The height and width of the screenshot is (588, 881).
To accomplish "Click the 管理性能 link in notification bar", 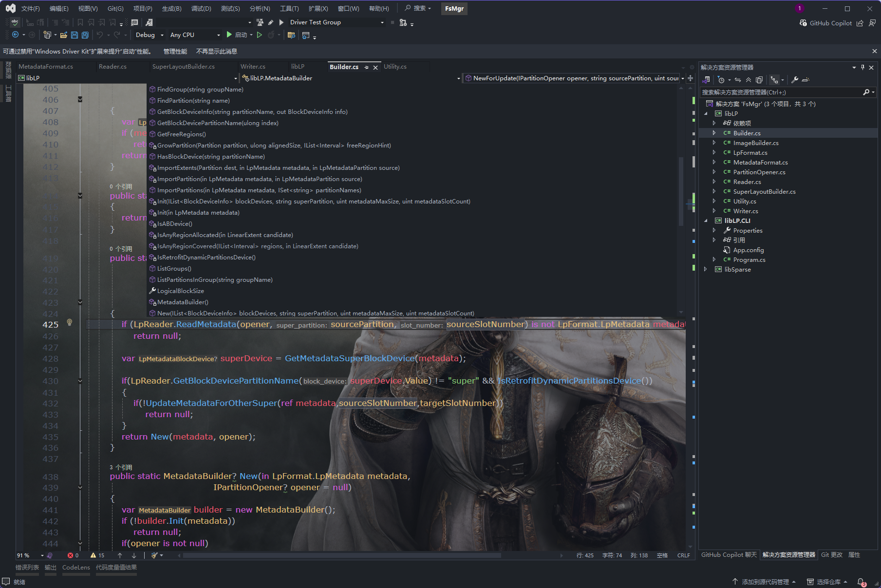I will click(175, 51).
